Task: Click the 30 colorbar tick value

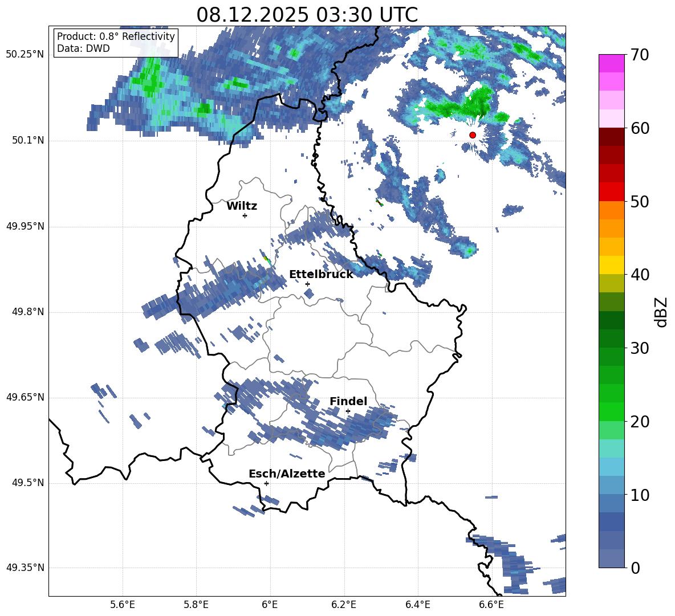Action: [640, 348]
